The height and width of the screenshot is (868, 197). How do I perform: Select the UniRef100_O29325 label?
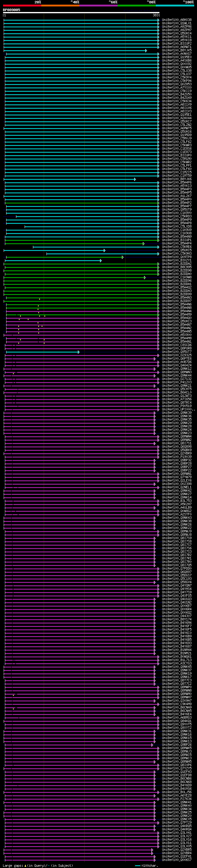click(177, 355)
